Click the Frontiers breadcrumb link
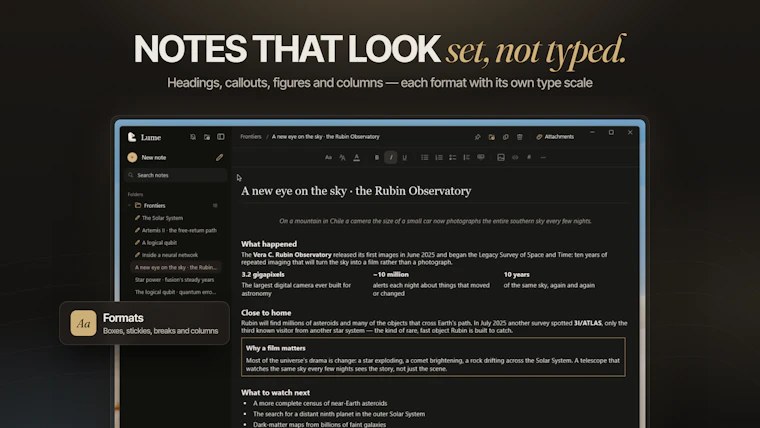The width and height of the screenshot is (760, 428). 251,137
